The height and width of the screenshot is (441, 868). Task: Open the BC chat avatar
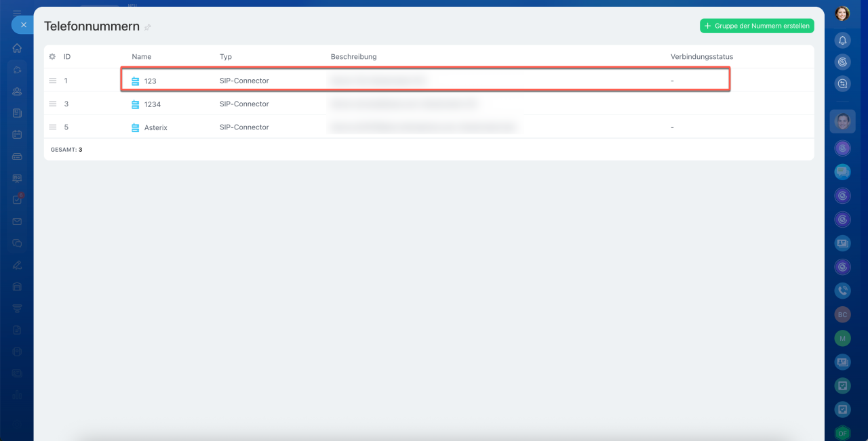point(842,315)
